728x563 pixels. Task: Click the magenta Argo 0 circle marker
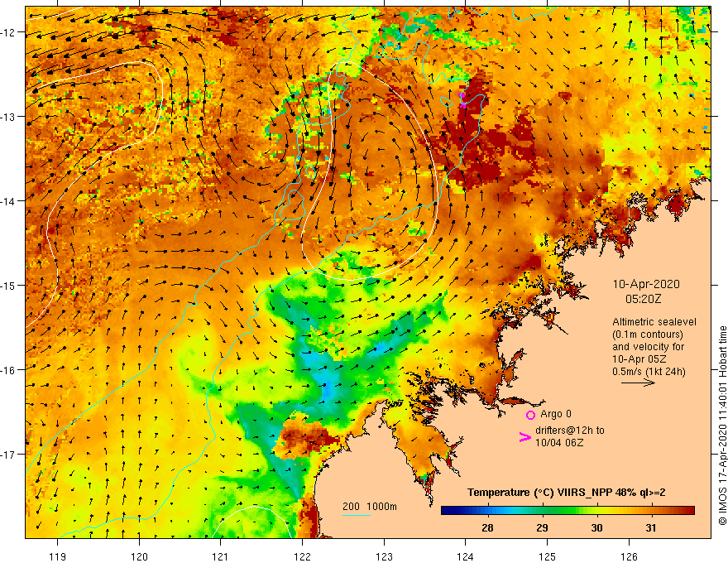pyautogui.click(x=530, y=415)
